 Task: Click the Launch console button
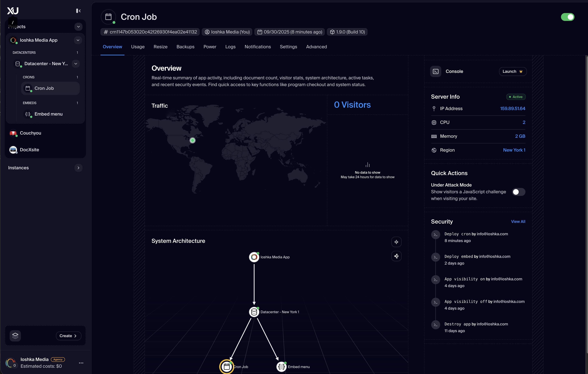513,71
